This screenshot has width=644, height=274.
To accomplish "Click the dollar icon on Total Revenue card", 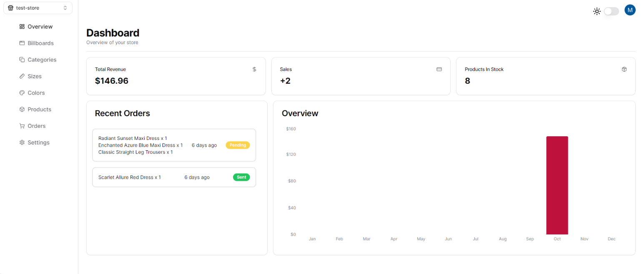I will (254, 69).
